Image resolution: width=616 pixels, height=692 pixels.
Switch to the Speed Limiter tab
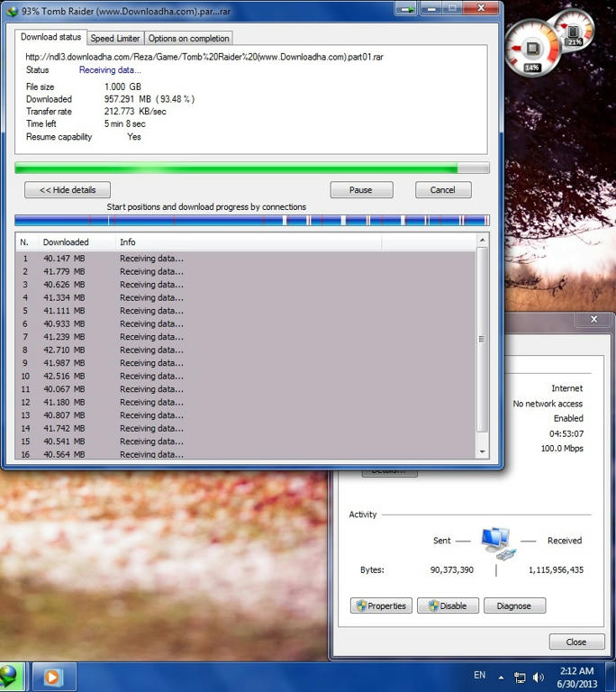(115, 39)
